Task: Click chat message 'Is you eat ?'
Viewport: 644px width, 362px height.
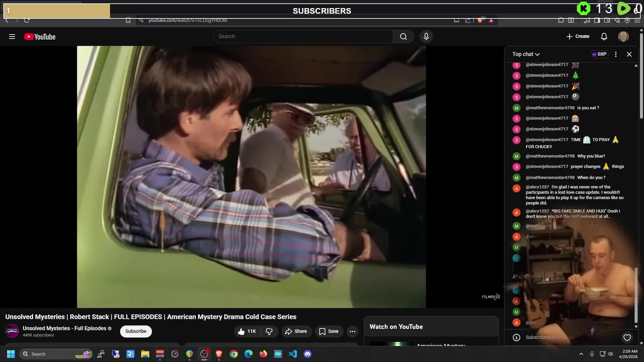Action: [x=588, y=108]
